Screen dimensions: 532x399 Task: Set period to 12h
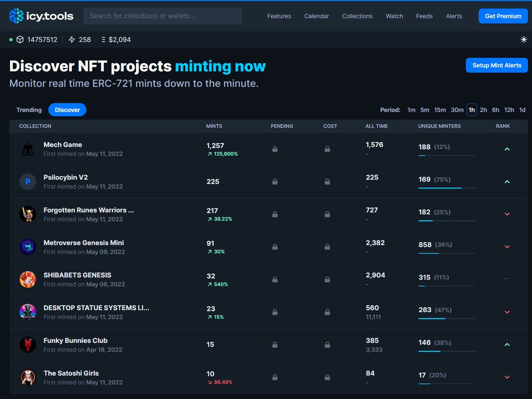[509, 110]
